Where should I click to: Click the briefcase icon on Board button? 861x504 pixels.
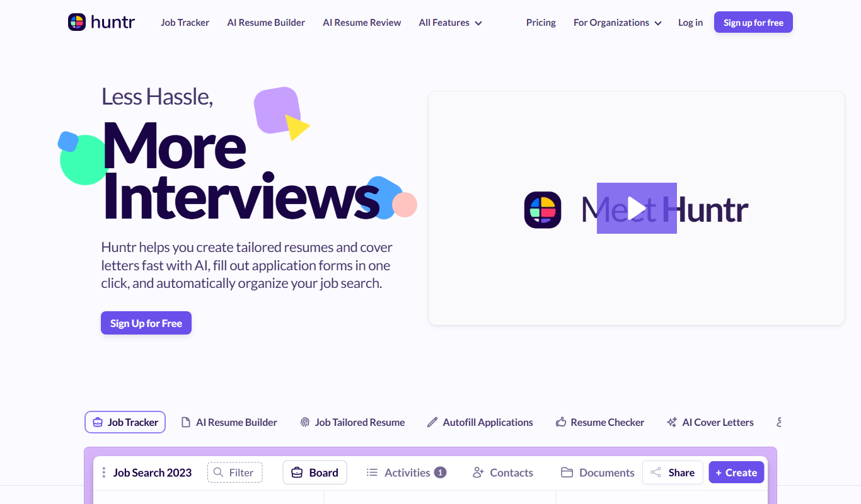click(x=297, y=472)
